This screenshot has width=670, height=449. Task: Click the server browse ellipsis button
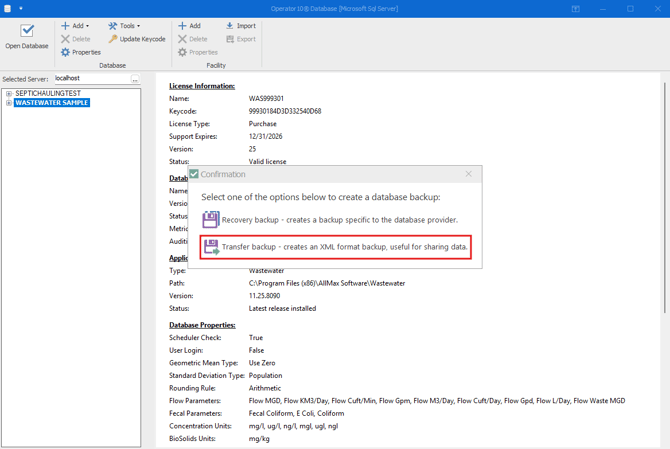tap(135, 79)
